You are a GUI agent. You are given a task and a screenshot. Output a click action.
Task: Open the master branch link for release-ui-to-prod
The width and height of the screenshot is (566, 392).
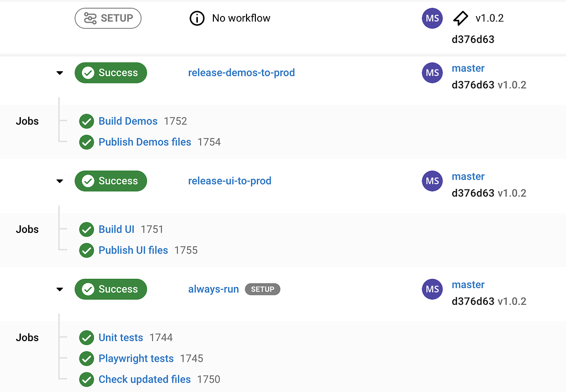[468, 176]
